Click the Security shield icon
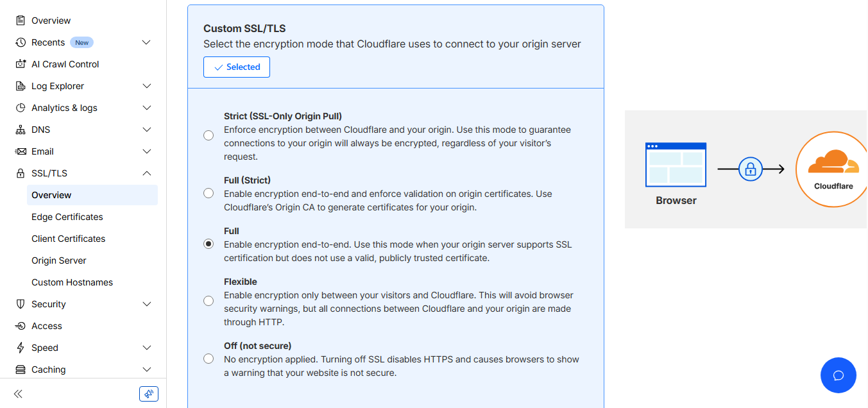Viewport: 868px width, 408px height. tap(21, 304)
